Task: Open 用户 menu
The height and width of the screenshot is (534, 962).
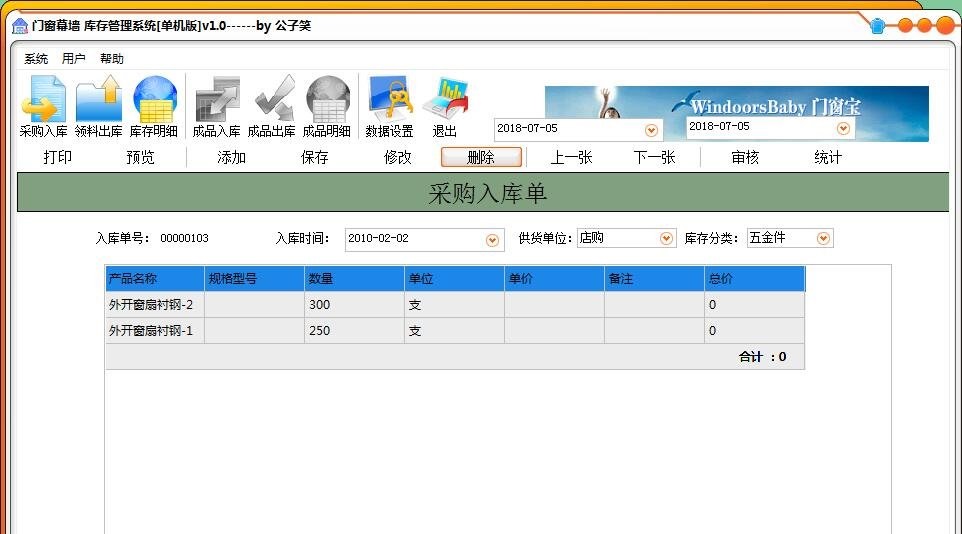Action: (74, 59)
